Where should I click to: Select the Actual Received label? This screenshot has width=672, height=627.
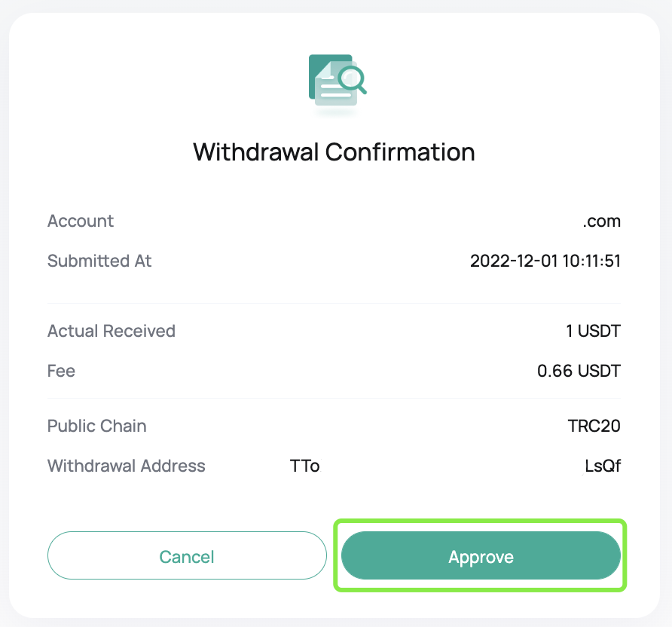[111, 331]
